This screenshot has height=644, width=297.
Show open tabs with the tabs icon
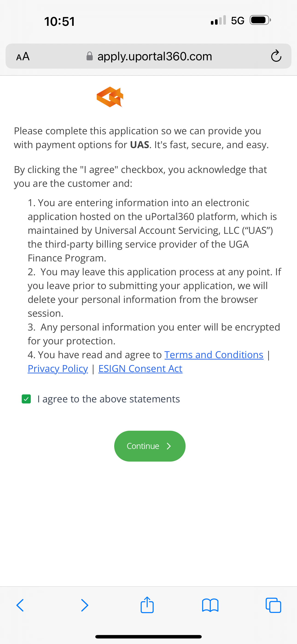coord(273,605)
